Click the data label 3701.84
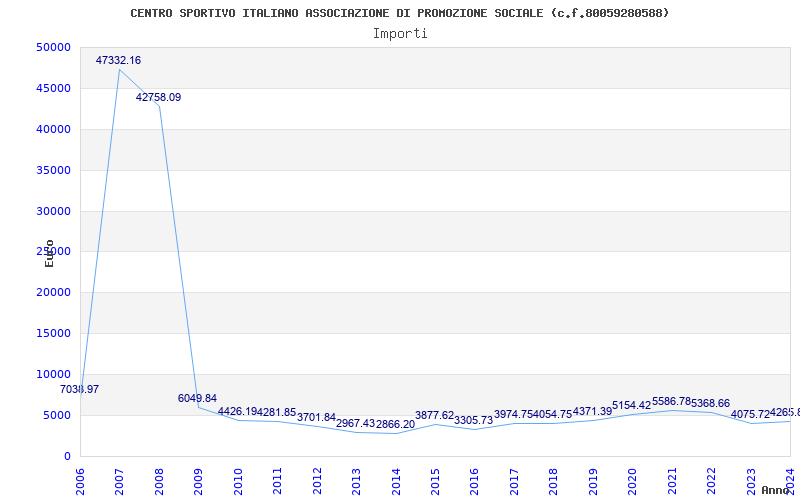The width and height of the screenshot is (800, 500). pyautogui.click(x=316, y=417)
